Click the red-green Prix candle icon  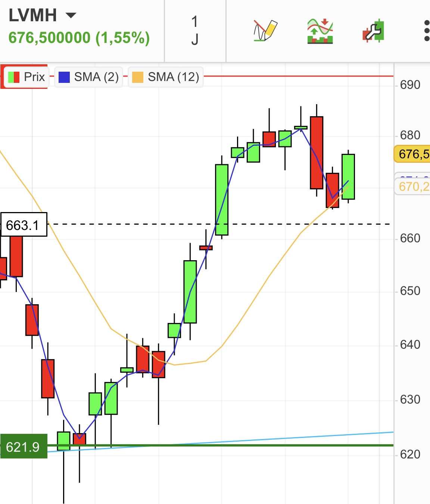coord(14,77)
